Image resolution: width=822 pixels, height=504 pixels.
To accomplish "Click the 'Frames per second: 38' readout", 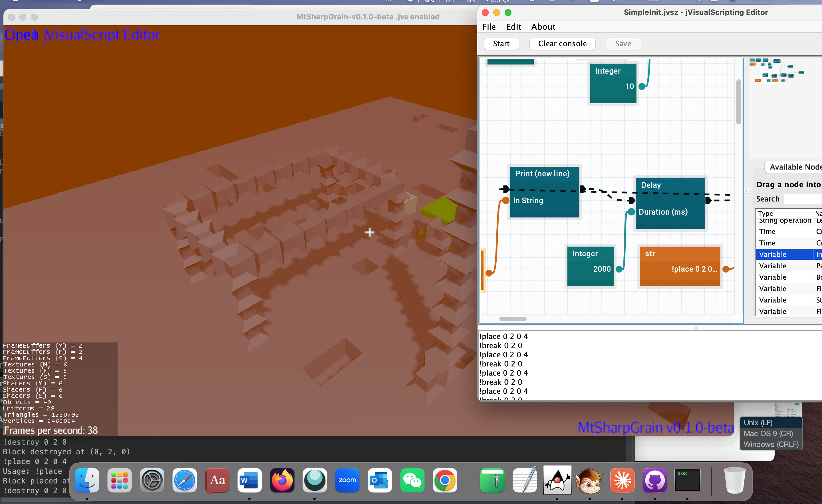I will click(x=51, y=430).
